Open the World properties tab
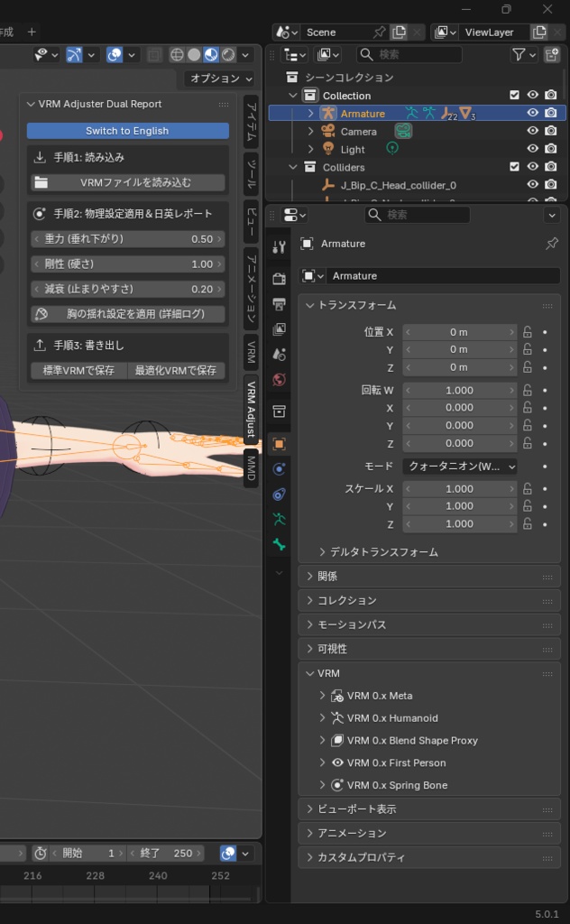Screen dimensions: 570x924 click(279, 380)
